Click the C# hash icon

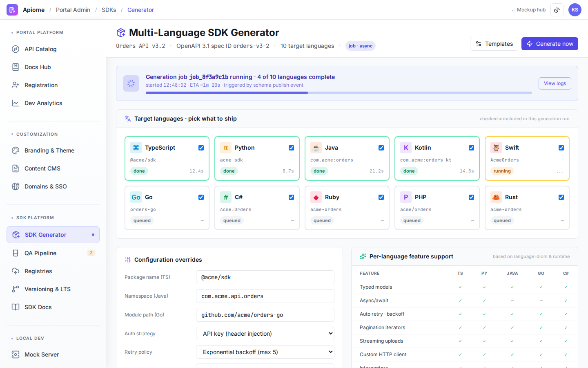tap(226, 197)
